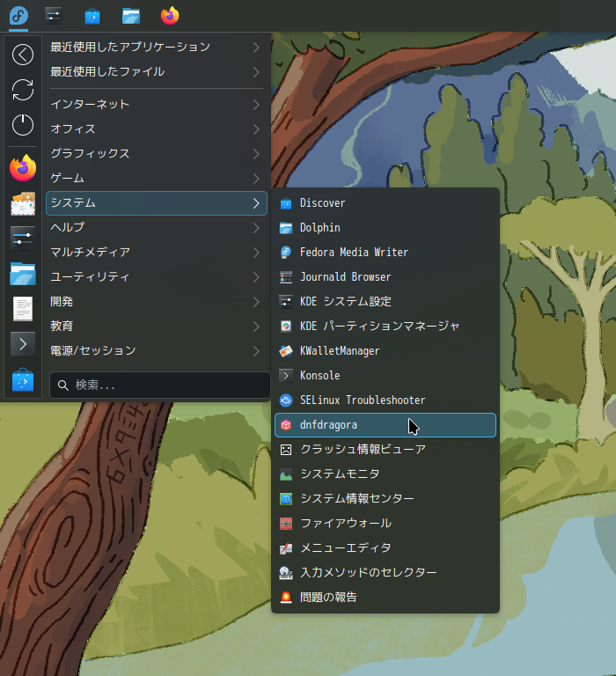This screenshot has width=616, height=676.
Task: Expand 最近使用したアプリケーション submenu arrow
Action: click(x=256, y=47)
